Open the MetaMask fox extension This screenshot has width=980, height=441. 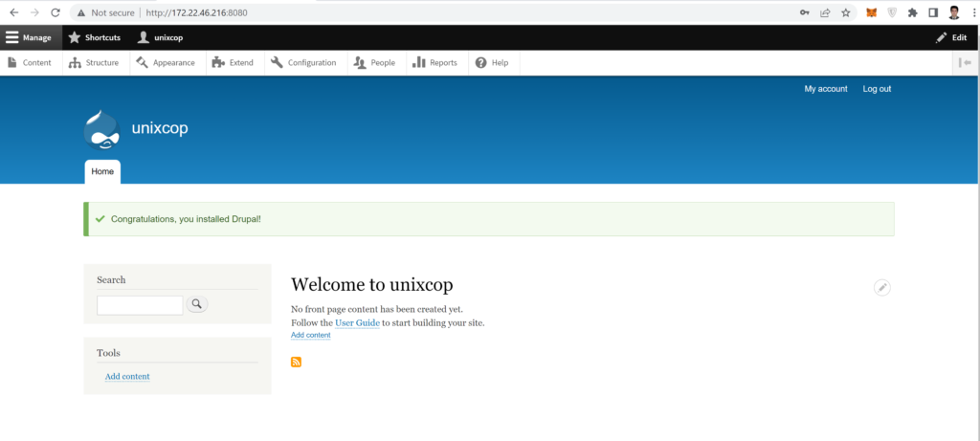(871, 12)
